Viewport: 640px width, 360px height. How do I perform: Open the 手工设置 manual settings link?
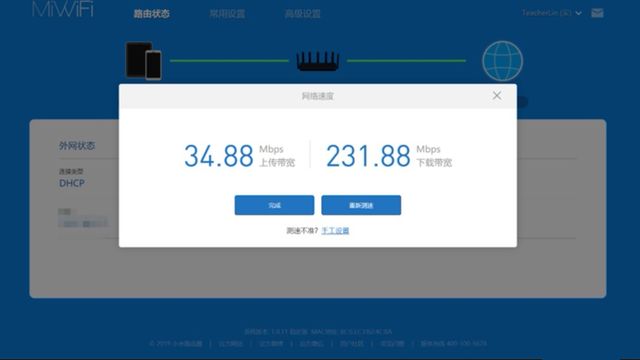335,231
